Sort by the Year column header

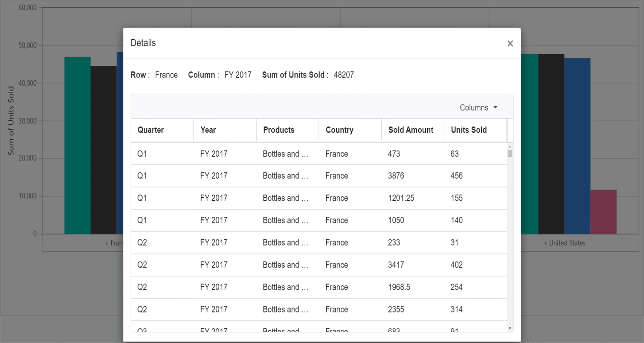[208, 130]
